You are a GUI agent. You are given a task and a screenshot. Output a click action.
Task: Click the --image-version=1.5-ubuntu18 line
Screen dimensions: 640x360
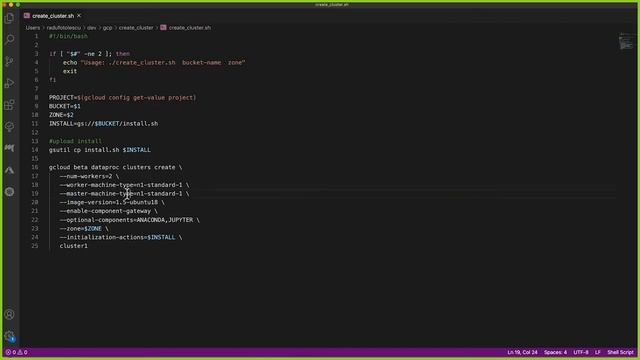(112, 202)
